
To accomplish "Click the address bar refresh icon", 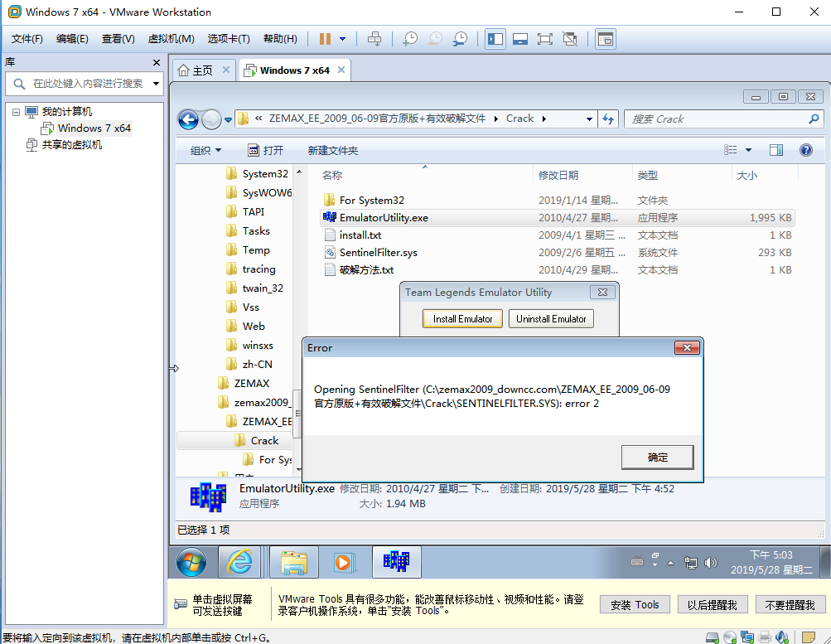I will pos(608,119).
